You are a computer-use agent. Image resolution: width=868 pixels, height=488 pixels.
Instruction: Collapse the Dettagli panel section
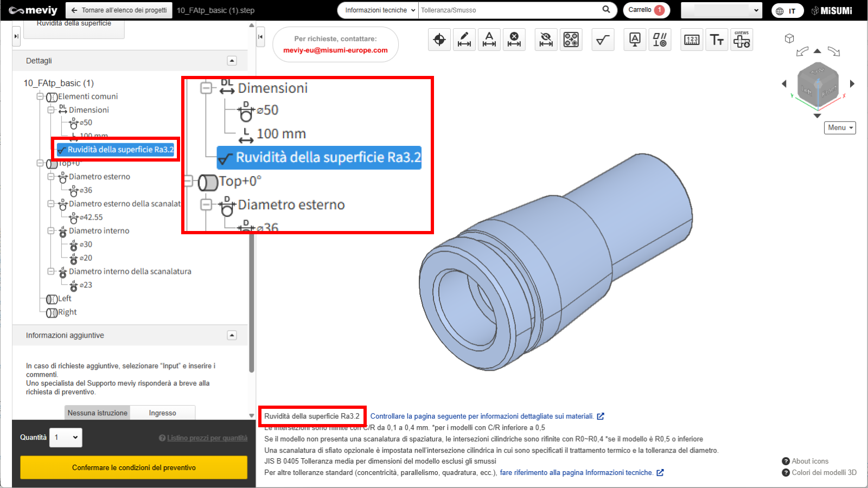tap(232, 61)
